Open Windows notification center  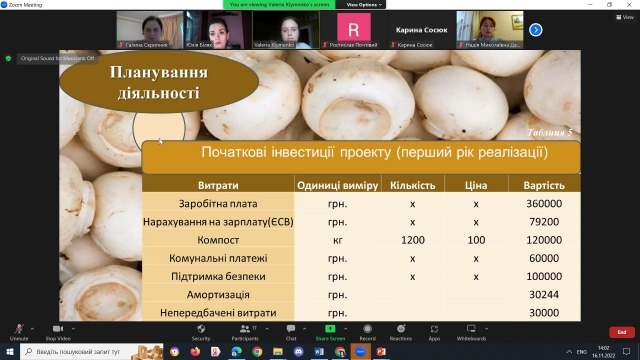pos(627,351)
